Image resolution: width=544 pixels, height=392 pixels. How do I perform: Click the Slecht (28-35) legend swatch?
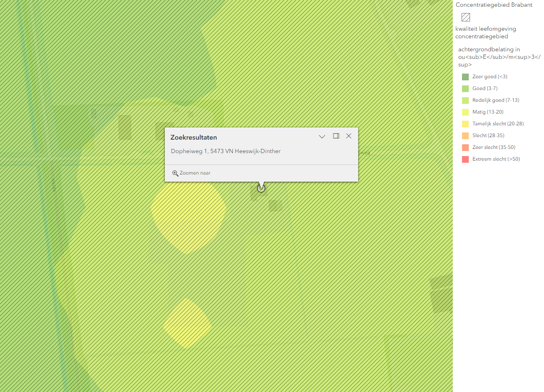(465, 136)
